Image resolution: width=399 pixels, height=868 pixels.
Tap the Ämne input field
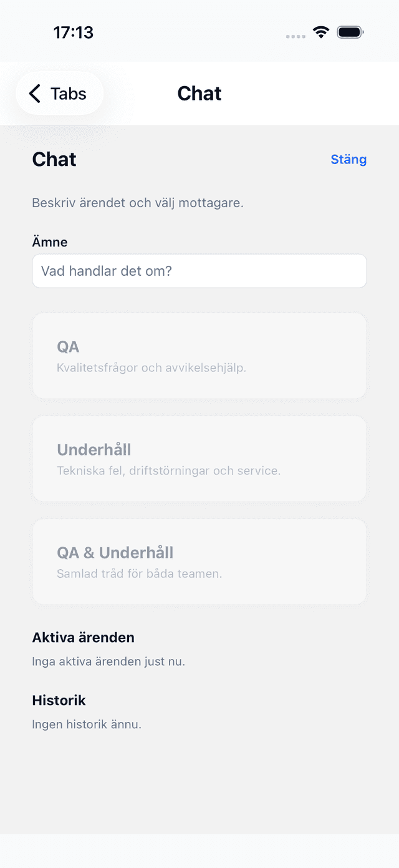(x=199, y=271)
